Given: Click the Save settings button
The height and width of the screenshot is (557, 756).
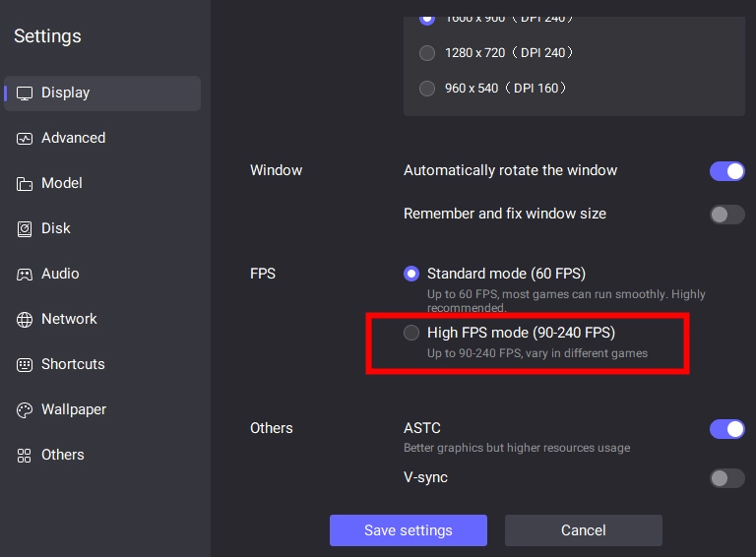Looking at the screenshot, I should (408, 530).
